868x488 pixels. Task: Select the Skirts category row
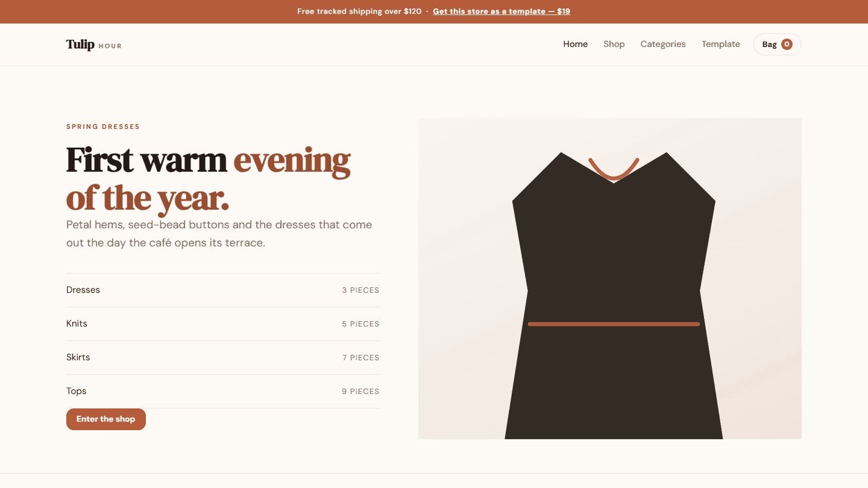(223, 357)
